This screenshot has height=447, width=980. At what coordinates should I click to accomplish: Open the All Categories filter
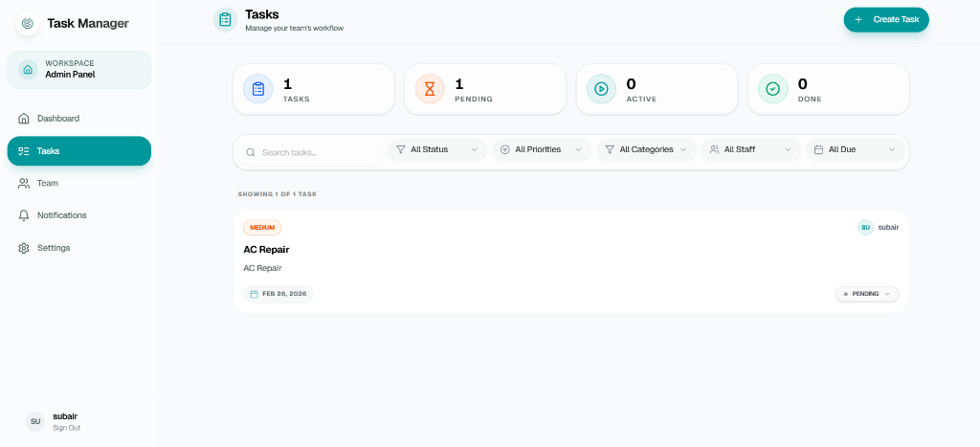(646, 150)
